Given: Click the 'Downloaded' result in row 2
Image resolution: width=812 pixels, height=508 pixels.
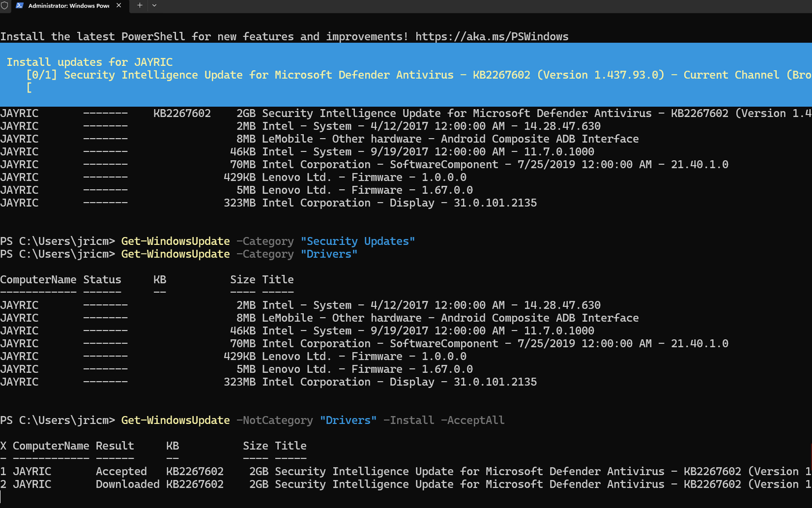Looking at the screenshot, I should pyautogui.click(x=127, y=484).
